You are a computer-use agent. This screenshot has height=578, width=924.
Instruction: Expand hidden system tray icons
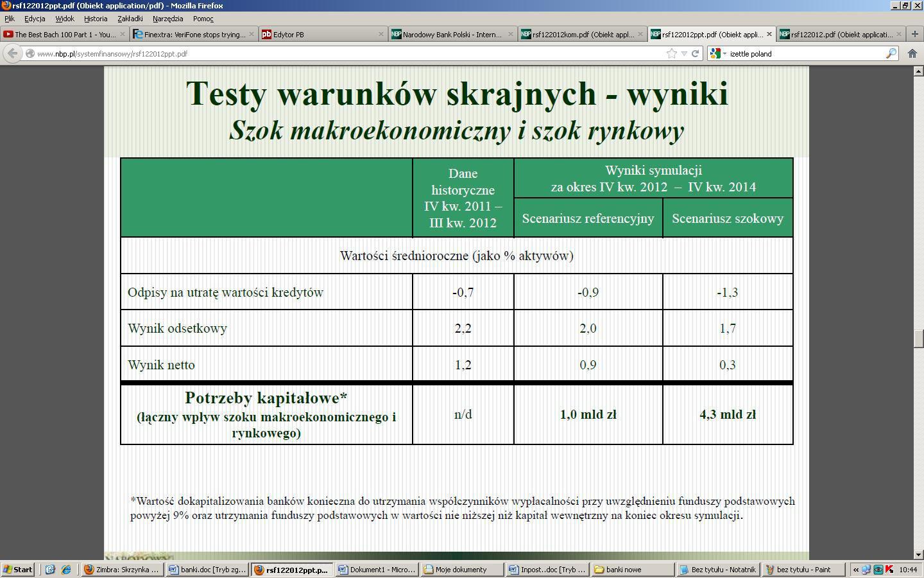(855, 569)
